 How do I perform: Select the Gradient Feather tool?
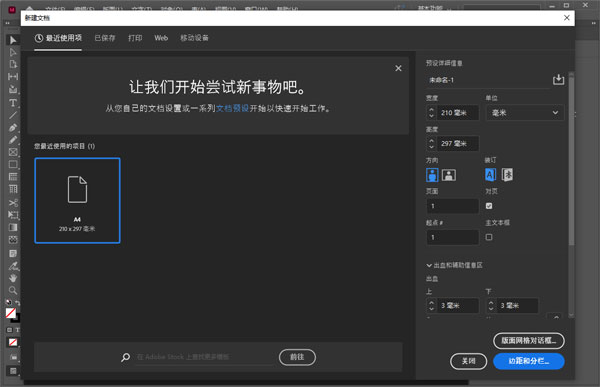click(x=13, y=240)
